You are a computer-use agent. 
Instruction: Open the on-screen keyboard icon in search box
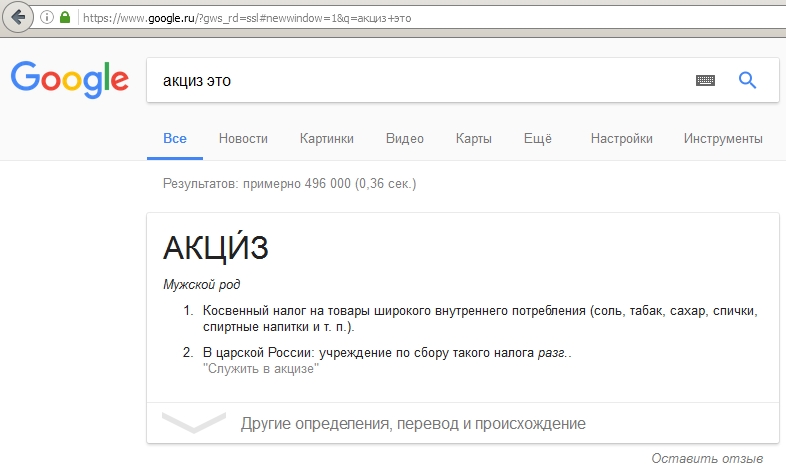pos(705,80)
